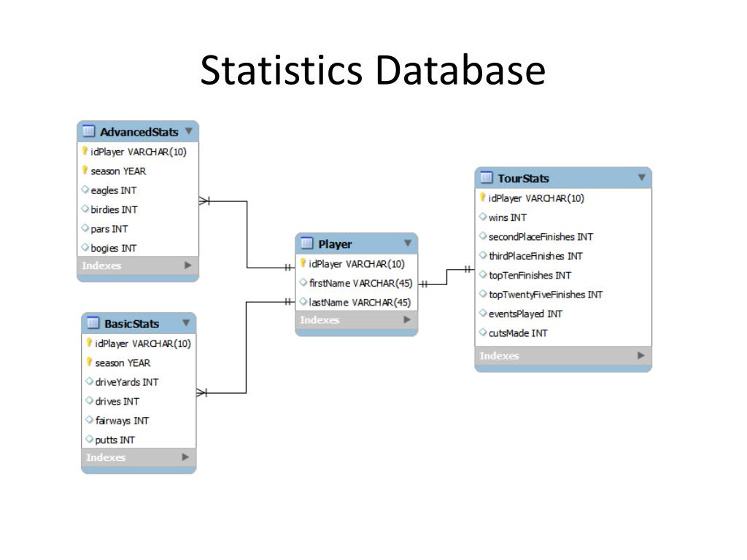The image size is (747, 560).
Task: Click the BasicStats table icon
Action: (93, 323)
